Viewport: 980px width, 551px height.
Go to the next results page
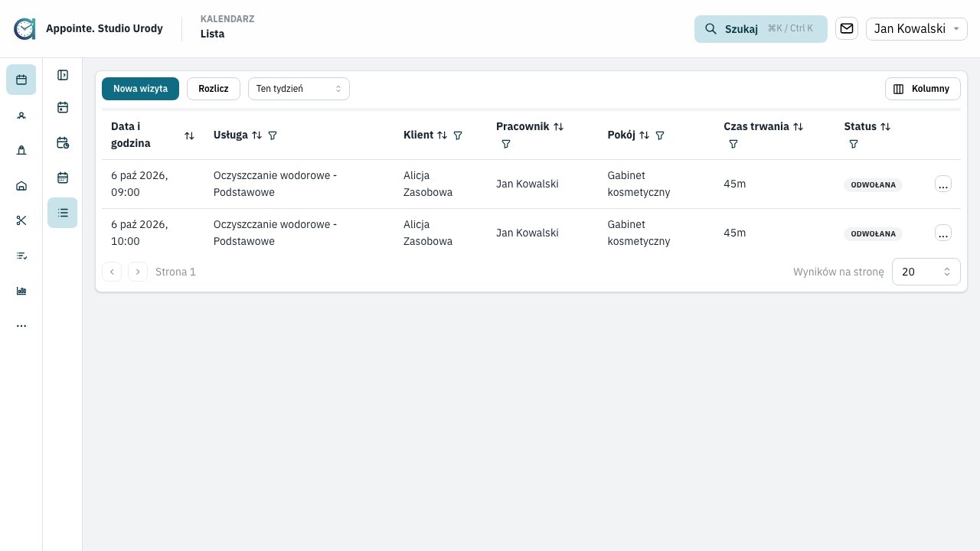click(138, 272)
